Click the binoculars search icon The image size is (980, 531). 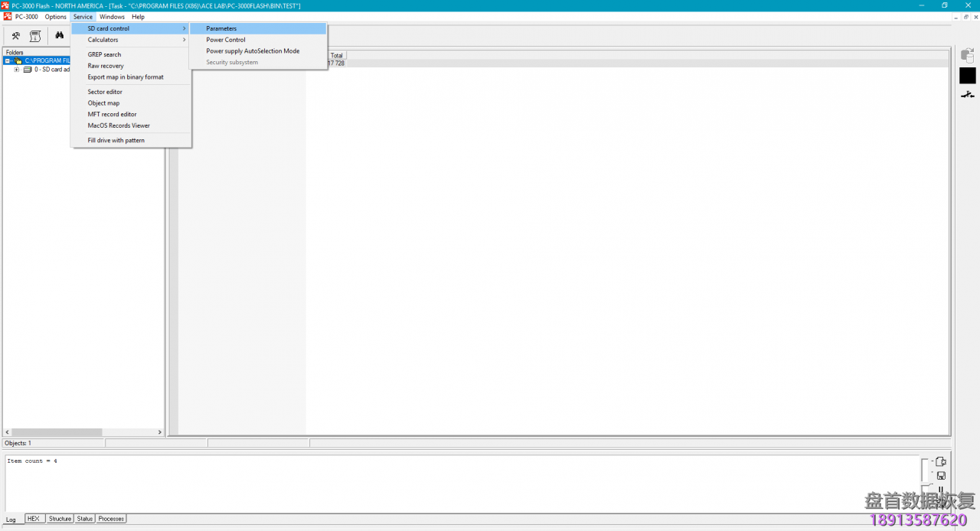point(59,36)
